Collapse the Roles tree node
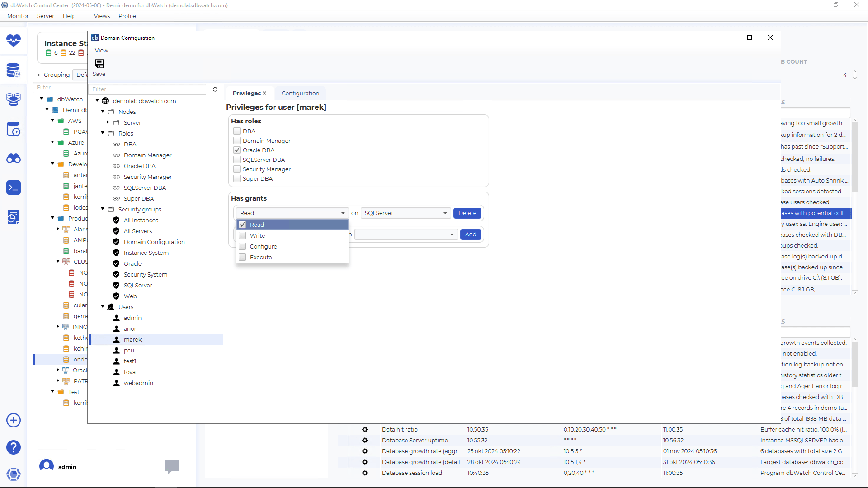The width and height of the screenshot is (868, 488). coord(103,133)
